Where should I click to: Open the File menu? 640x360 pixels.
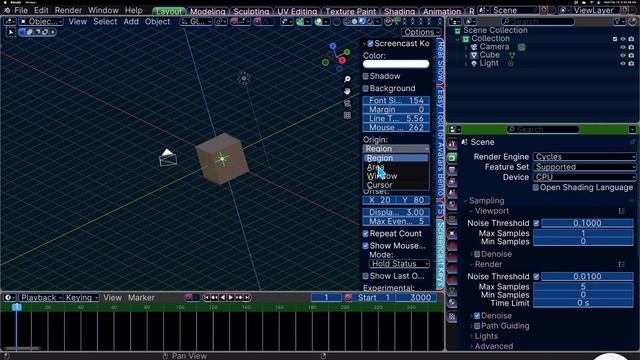21,10
